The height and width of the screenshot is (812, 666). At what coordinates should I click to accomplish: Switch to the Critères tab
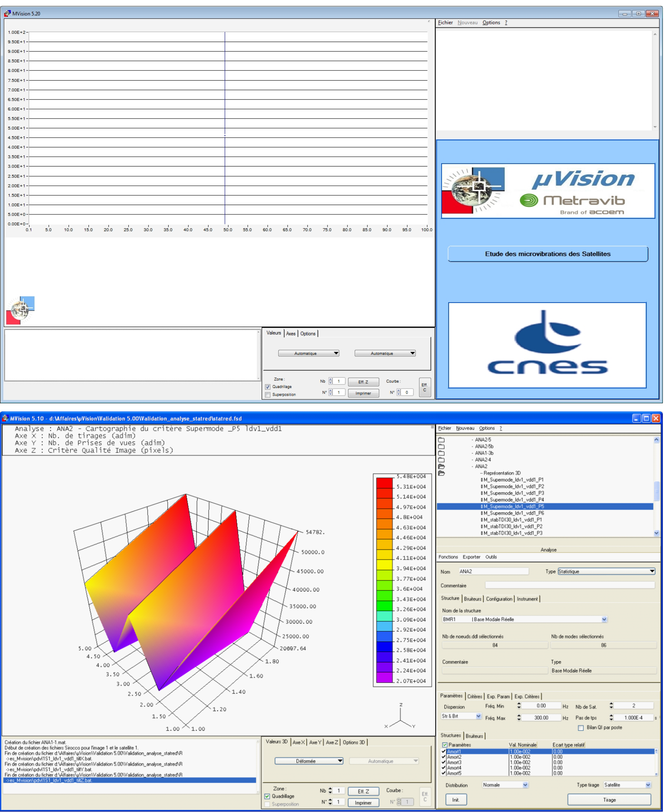click(x=474, y=697)
